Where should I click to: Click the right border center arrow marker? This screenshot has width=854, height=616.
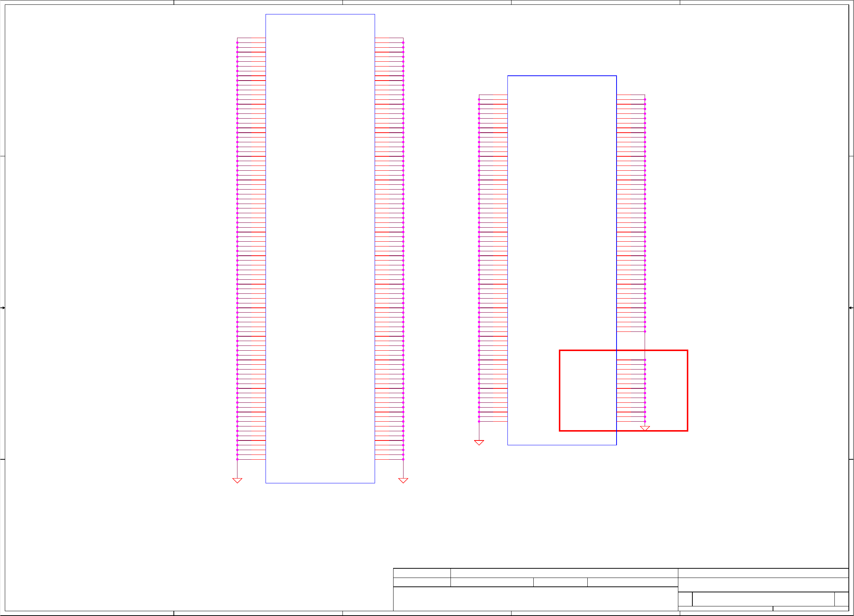pyautogui.click(x=851, y=308)
